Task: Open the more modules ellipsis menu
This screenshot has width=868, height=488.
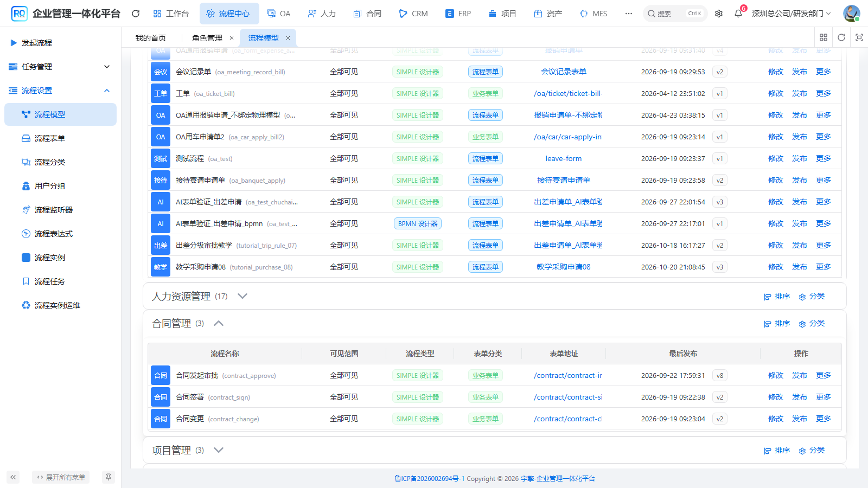Action: click(x=628, y=14)
